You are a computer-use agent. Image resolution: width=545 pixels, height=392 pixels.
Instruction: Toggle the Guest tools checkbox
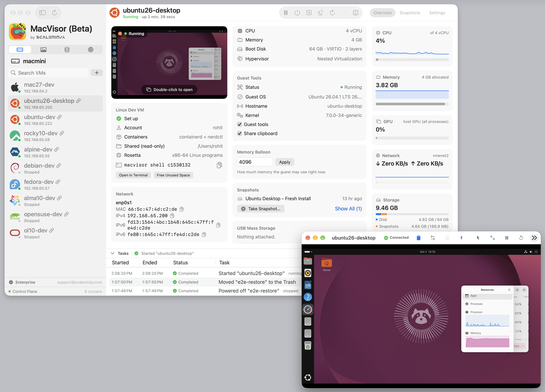(240, 124)
